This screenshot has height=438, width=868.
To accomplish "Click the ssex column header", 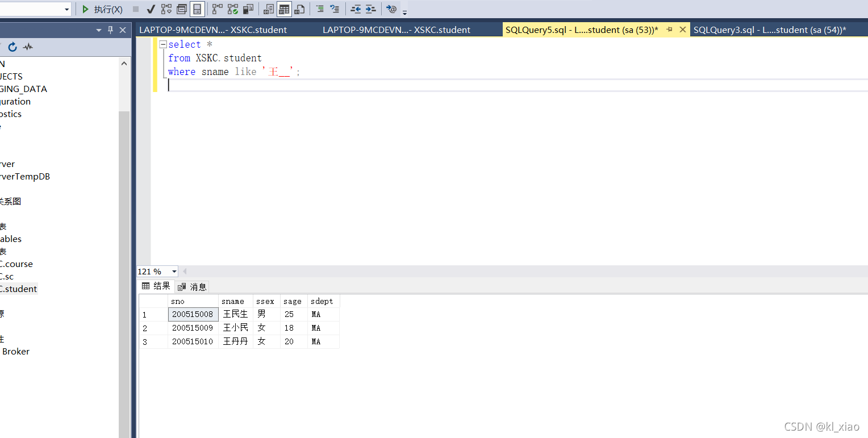I will pos(266,301).
